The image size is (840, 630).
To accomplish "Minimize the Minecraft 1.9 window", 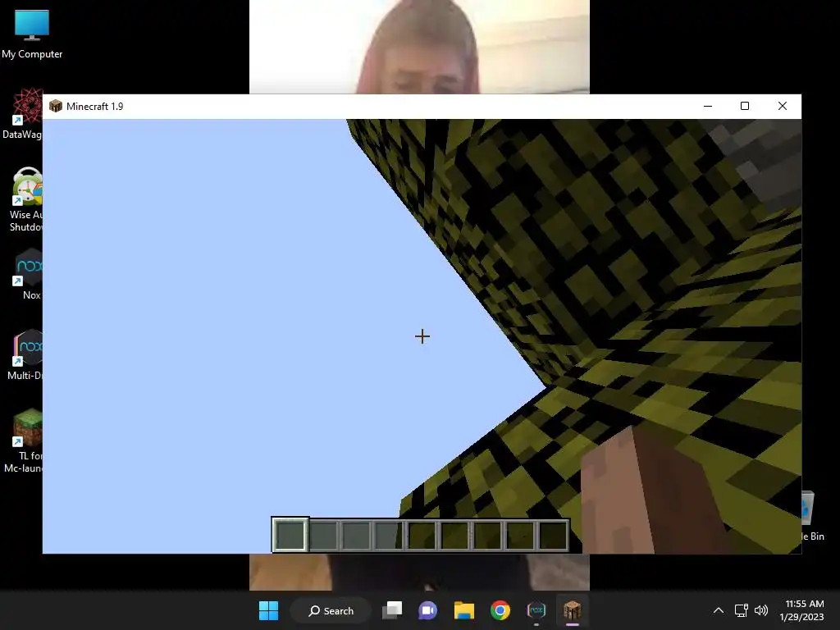I will (x=708, y=106).
